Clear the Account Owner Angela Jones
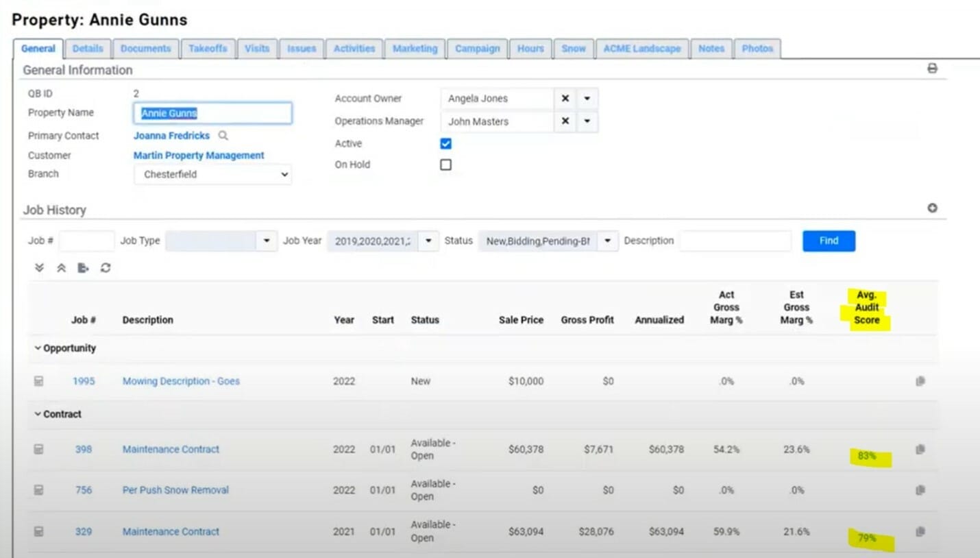 click(565, 99)
